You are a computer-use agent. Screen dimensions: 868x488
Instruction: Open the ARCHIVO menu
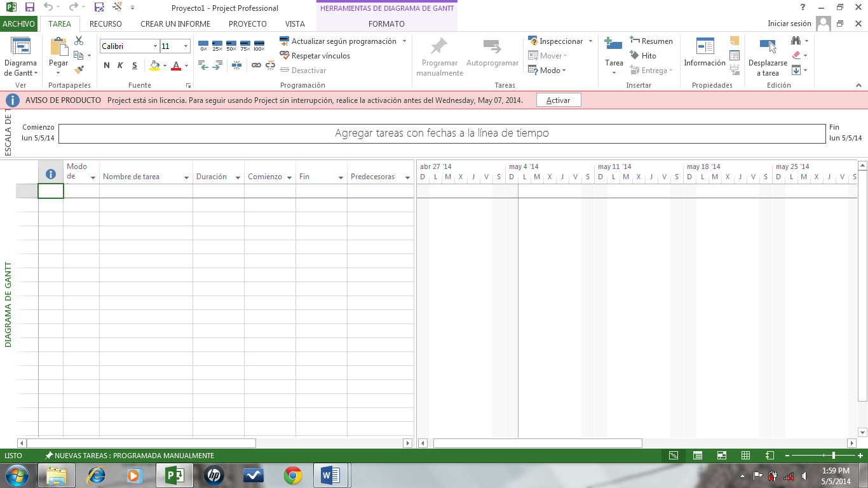coord(19,24)
